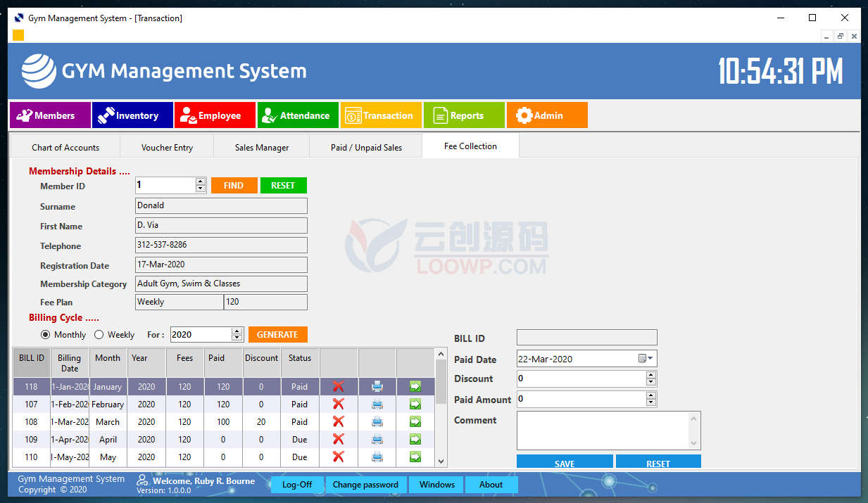The image size is (868, 503).
Task: Click green arrow icon for bill 110
Action: [x=415, y=457]
